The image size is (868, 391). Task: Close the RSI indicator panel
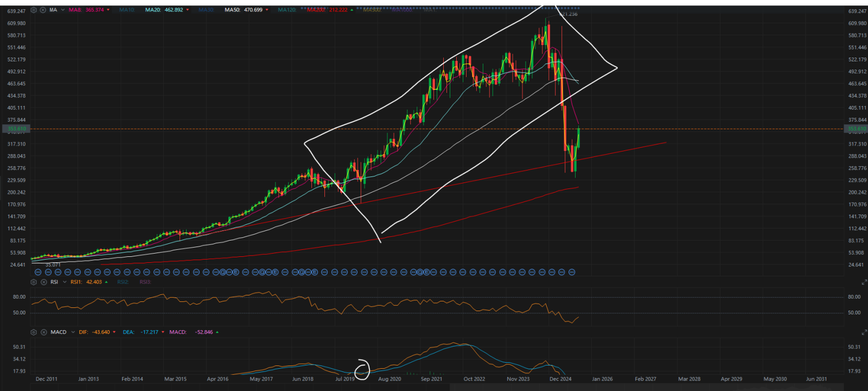click(x=43, y=282)
